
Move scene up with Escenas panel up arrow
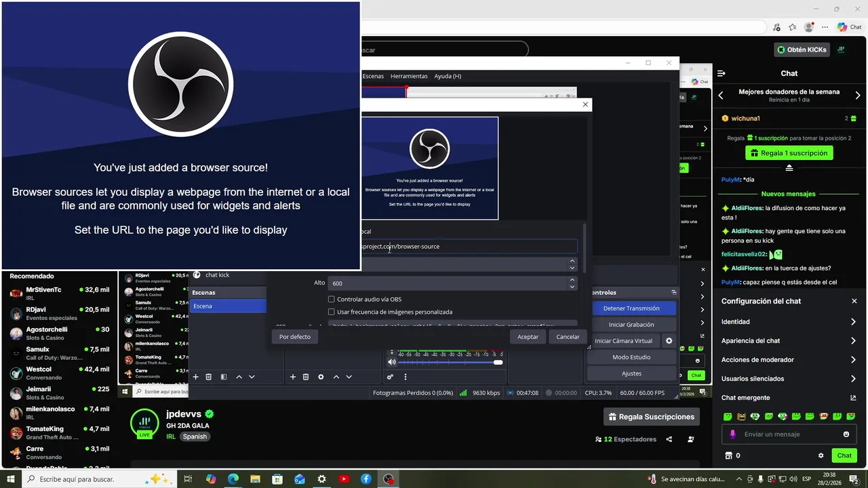[239, 377]
